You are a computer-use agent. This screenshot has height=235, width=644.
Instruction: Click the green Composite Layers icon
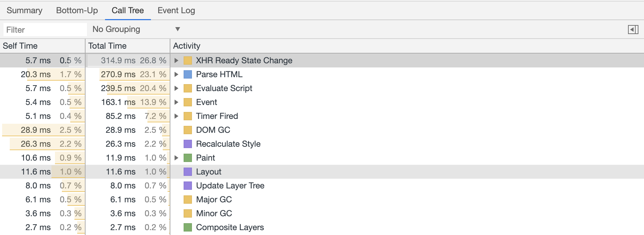(x=188, y=227)
